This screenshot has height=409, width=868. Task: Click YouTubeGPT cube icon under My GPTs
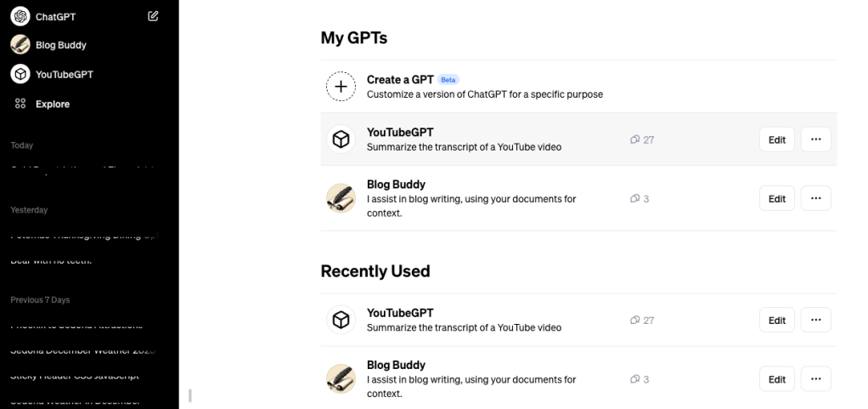pos(341,139)
